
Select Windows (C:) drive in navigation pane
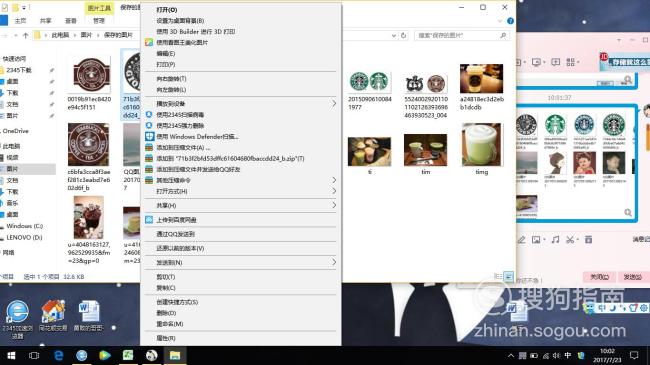coord(24,226)
